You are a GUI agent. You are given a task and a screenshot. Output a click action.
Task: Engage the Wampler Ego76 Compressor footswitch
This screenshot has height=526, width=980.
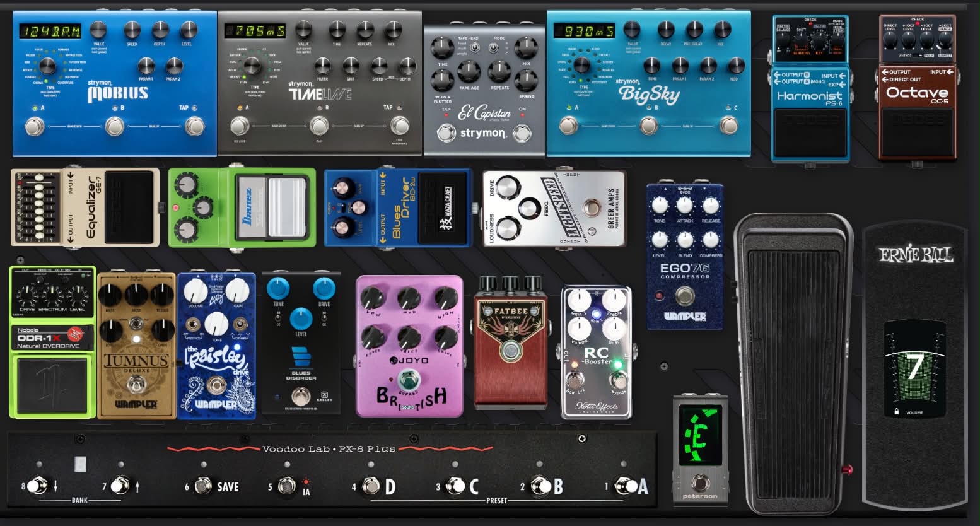point(684,295)
